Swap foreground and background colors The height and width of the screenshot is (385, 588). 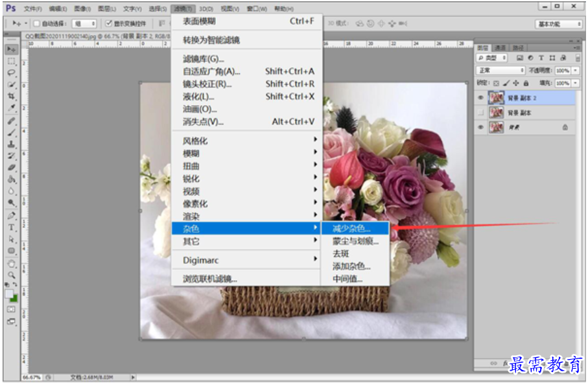coord(16,285)
